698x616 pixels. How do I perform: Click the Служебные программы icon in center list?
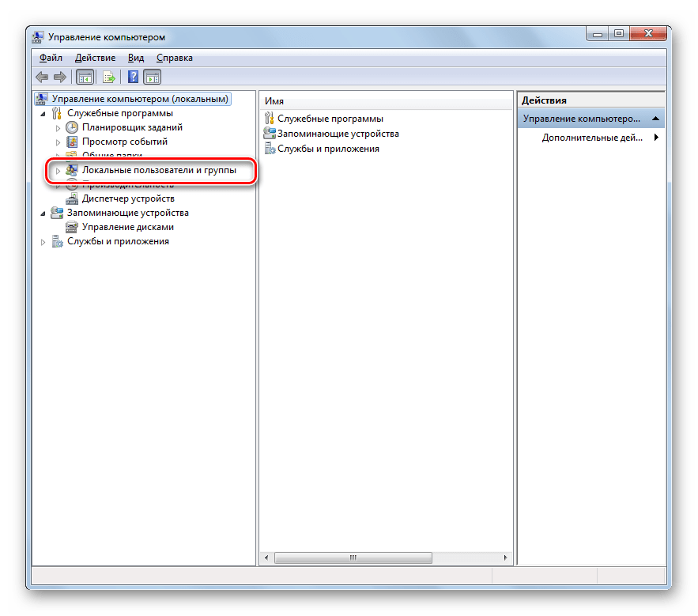click(270, 119)
